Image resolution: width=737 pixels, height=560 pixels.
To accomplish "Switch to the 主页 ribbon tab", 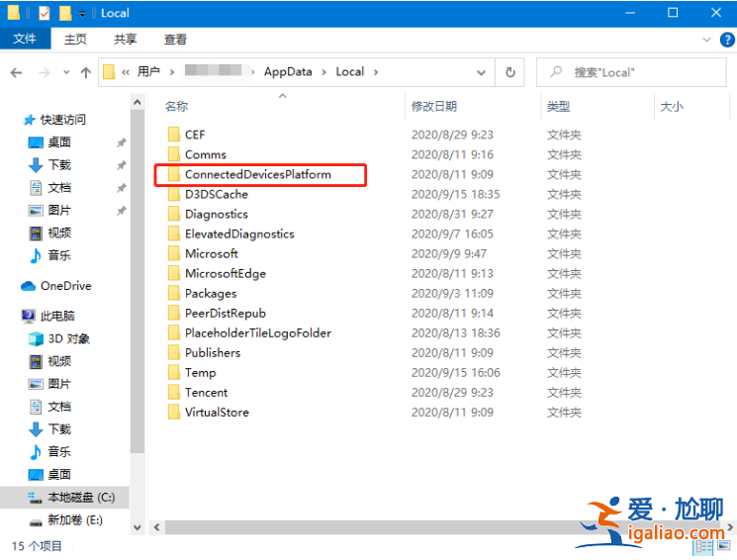I will click(x=75, y=40).
